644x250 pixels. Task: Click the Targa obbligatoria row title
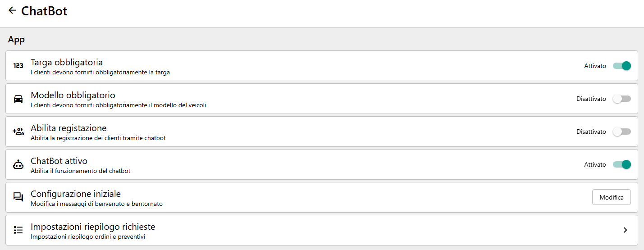click(x=67, y=62)
